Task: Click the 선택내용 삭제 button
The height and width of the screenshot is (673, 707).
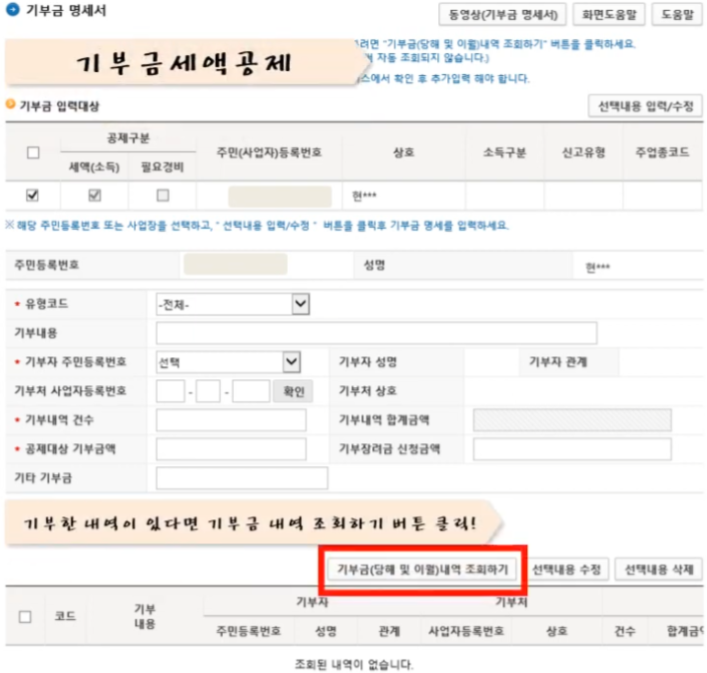Action: tap(659, 569)
